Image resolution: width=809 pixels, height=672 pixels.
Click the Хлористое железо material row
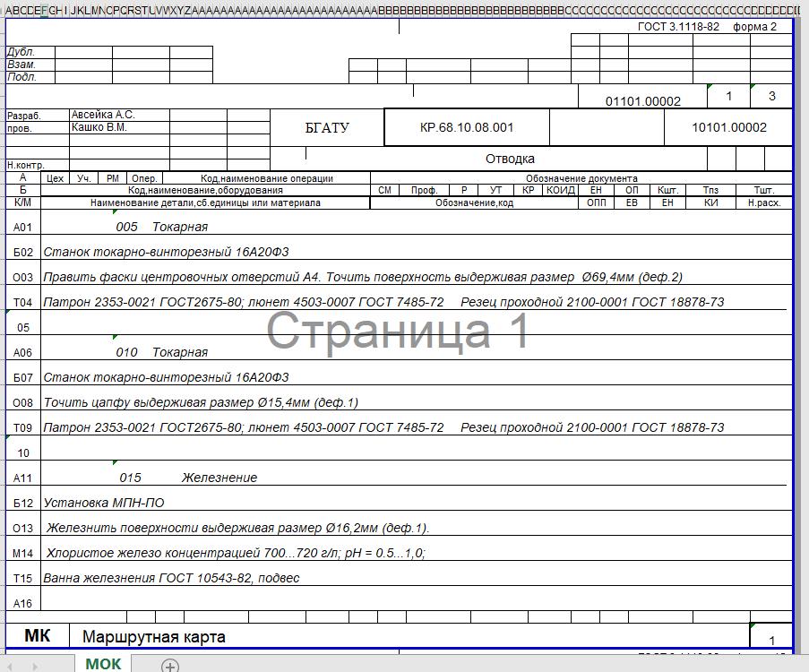click(x=235, y=553)
